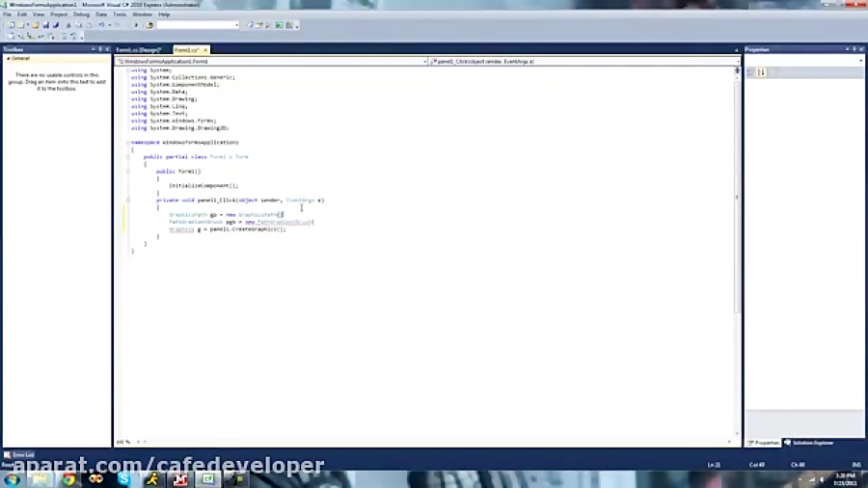
Task: Click the Undo toolbar icon
Action: 101,25
